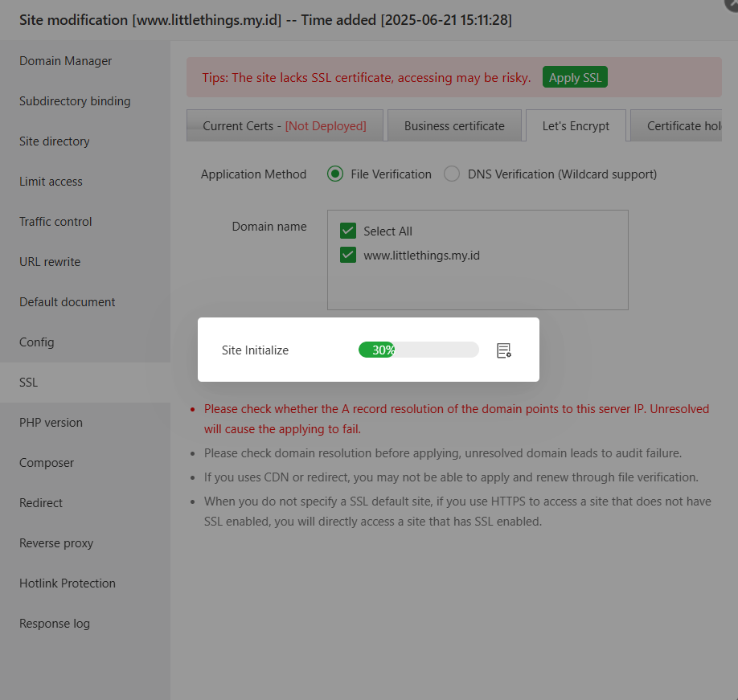This screenshot has height=700, width=738.
Task: Open the Site Initialize log icon
Action: click(x=504, y=350)
